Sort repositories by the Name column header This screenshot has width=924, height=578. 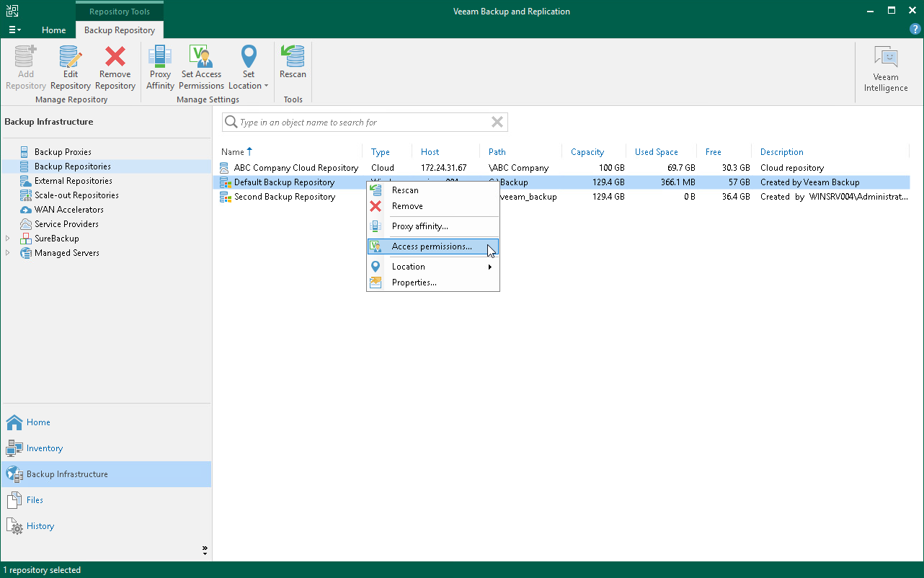pos(232,152)
